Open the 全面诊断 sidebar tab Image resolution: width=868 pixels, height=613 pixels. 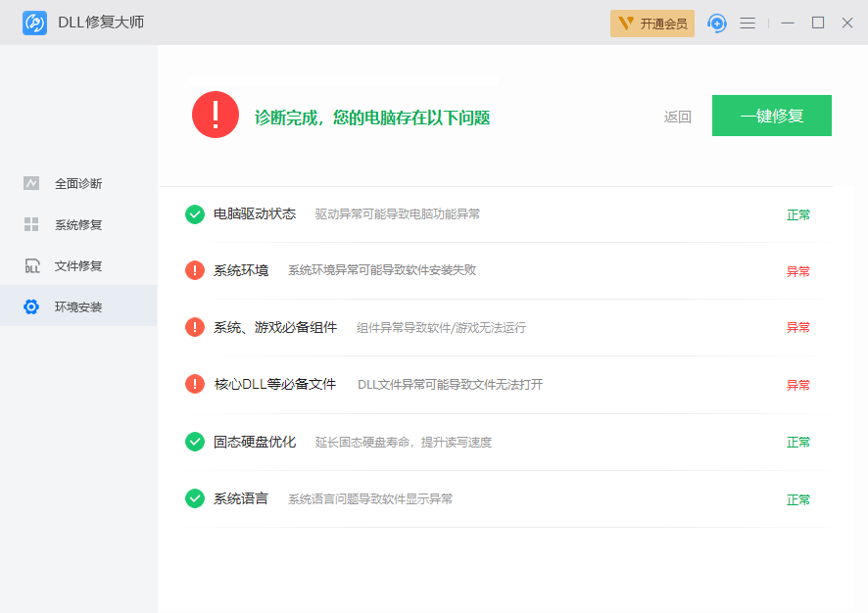point(78,183)
